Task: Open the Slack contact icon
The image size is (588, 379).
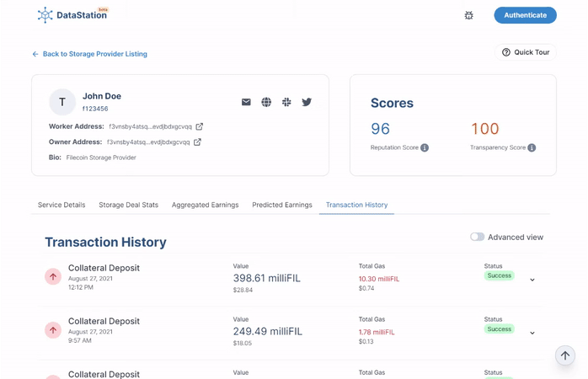Action: tap(286, 102)
